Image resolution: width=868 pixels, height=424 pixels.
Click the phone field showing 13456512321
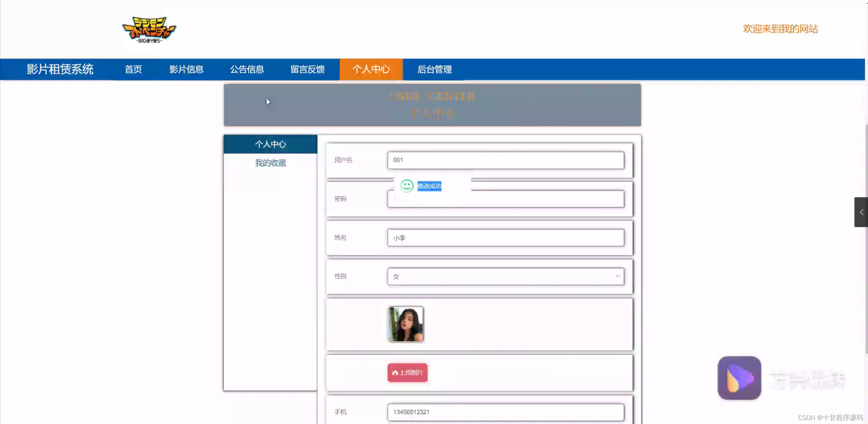click(x=505, y=412)
